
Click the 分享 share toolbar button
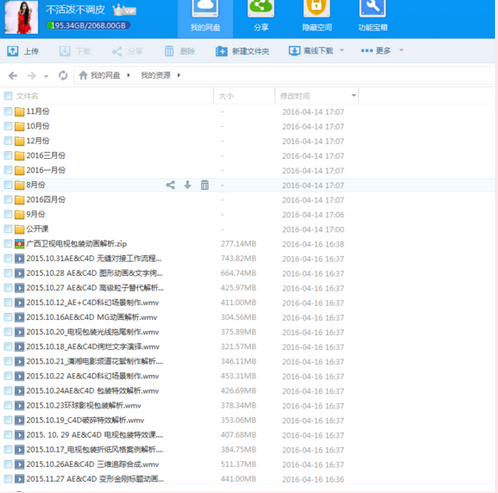(x=127, y=51)
